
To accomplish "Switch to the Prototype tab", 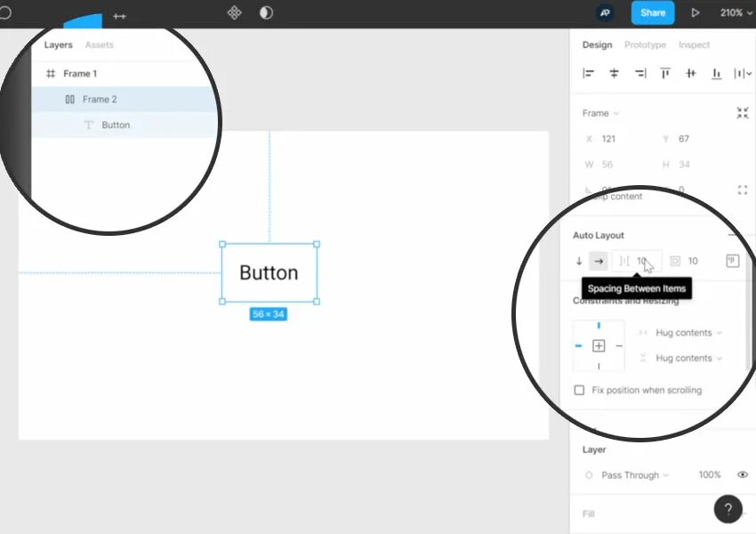I will pyautogui.click(x=645, y=44).
